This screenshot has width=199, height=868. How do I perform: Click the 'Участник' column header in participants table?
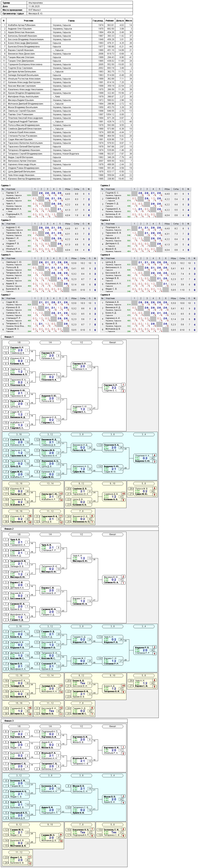(29, 21)
